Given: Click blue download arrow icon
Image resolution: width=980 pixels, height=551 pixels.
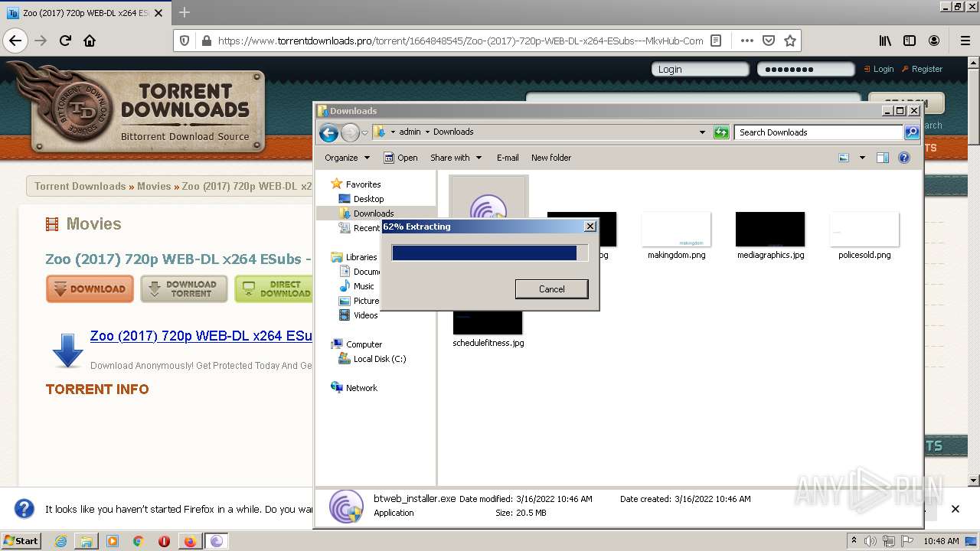Looking at the screenshot, I should tap(67, 350).
